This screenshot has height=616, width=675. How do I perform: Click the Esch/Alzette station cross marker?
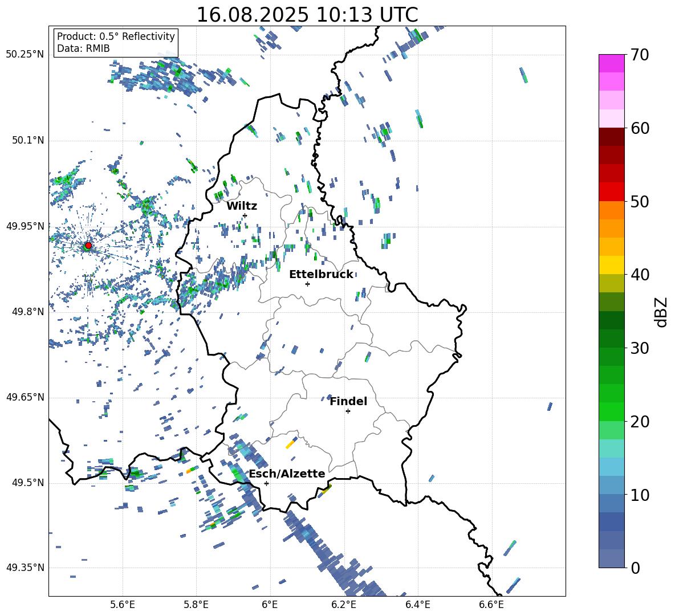pos(266,483)
